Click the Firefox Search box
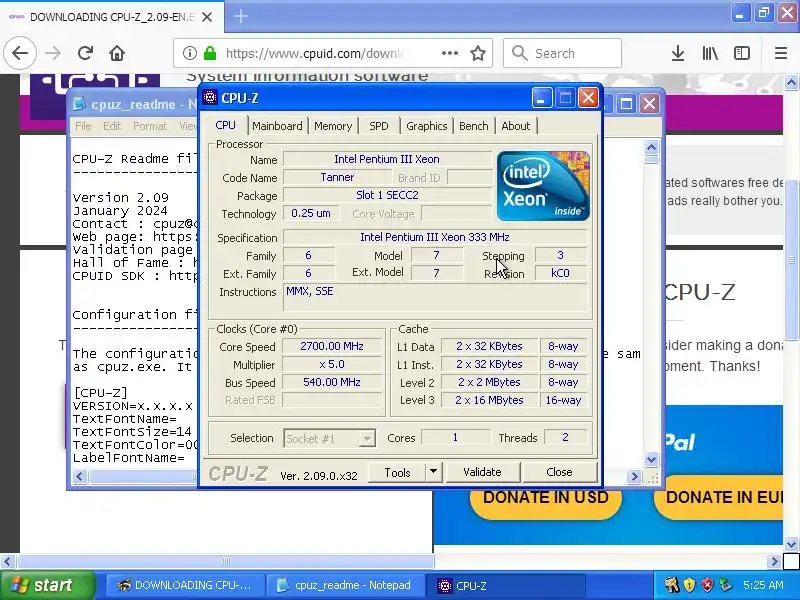The image size is (800, 600). [x=562, y=53]
